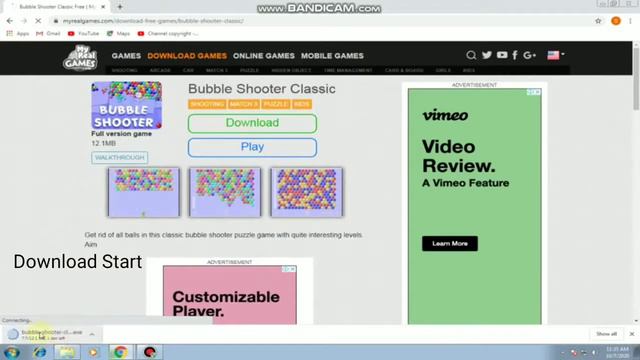Click the volume speaker tray icon

(x=594, y=352)
